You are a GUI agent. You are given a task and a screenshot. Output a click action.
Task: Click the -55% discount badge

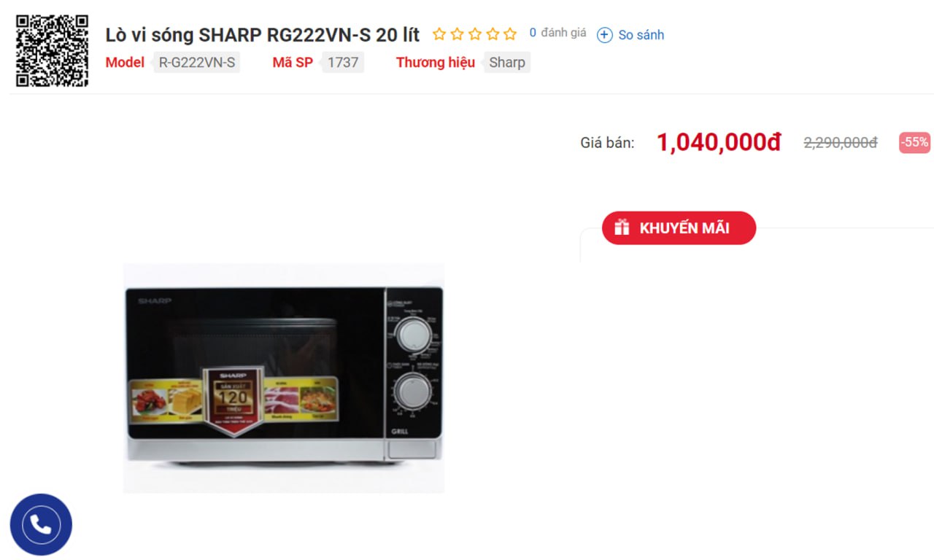914,142
